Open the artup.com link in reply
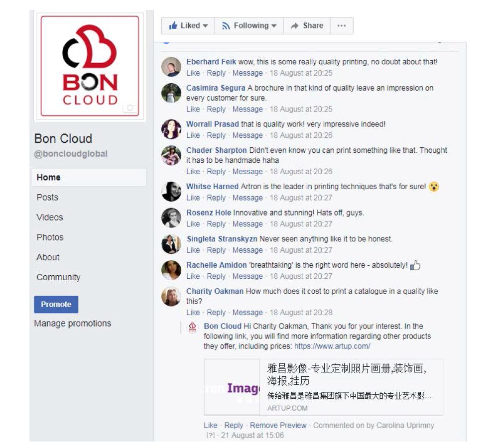 pos(332,346)
